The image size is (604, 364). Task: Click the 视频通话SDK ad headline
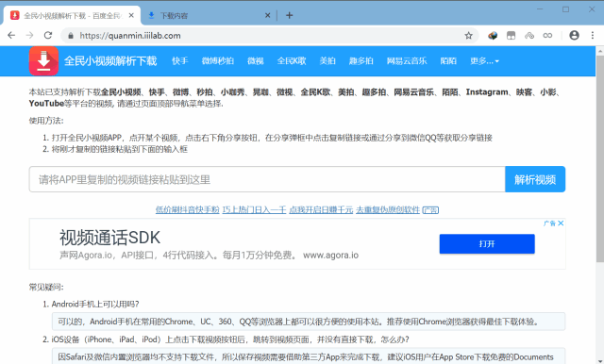click(109, 238)
